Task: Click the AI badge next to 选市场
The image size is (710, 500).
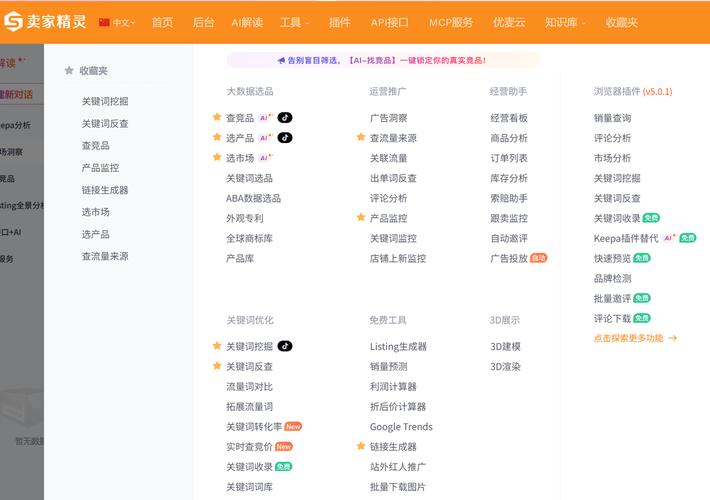Action: click(265, 158)
